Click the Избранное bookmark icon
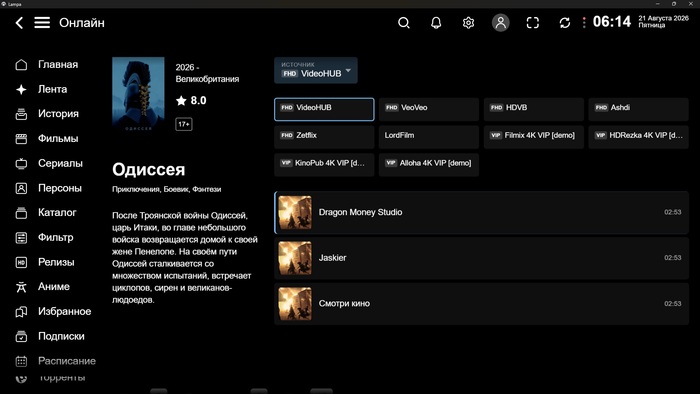This screenshot has height=394, width=700. (x=21, y=312)
